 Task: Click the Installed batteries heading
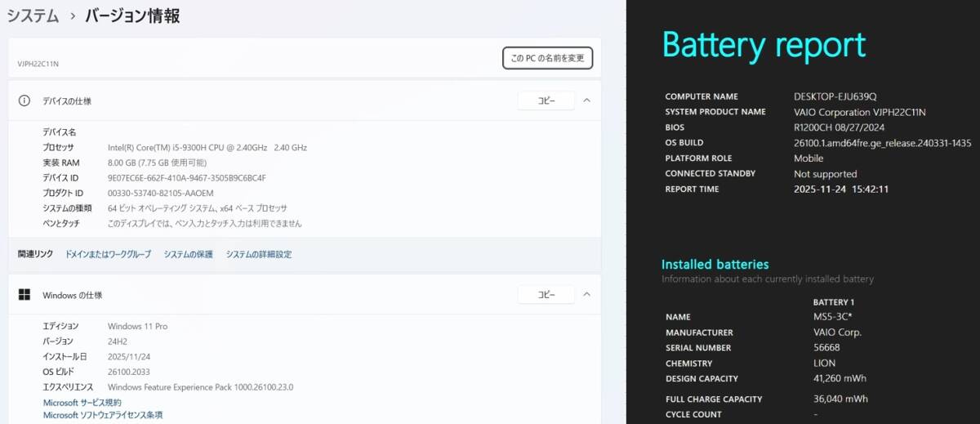point(715,265)
